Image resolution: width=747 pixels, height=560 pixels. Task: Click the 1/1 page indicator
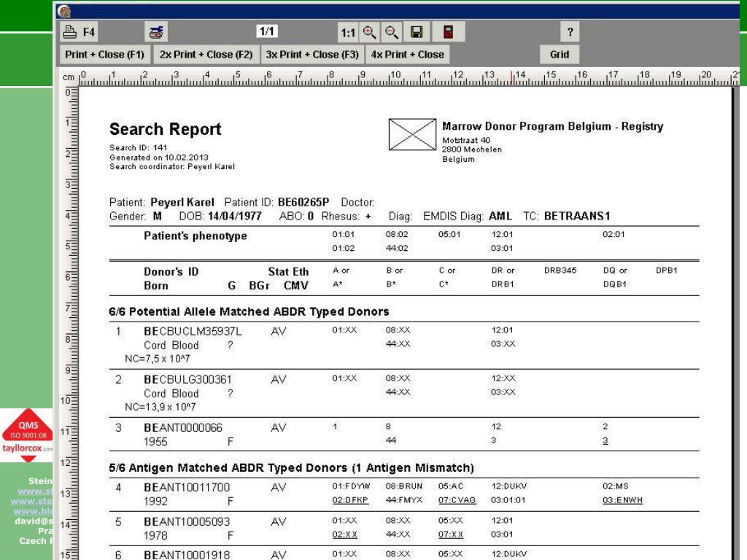click(267, 31)
